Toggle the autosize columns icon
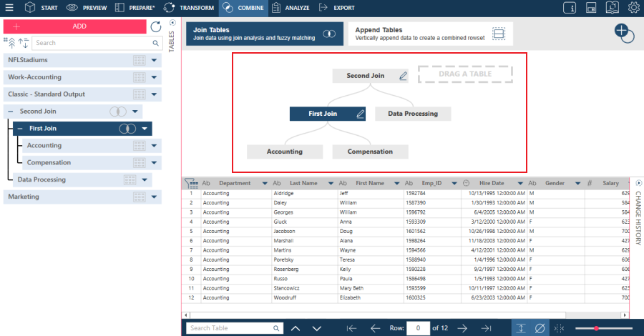Screen dimensions: 644x336 (520, 328)
